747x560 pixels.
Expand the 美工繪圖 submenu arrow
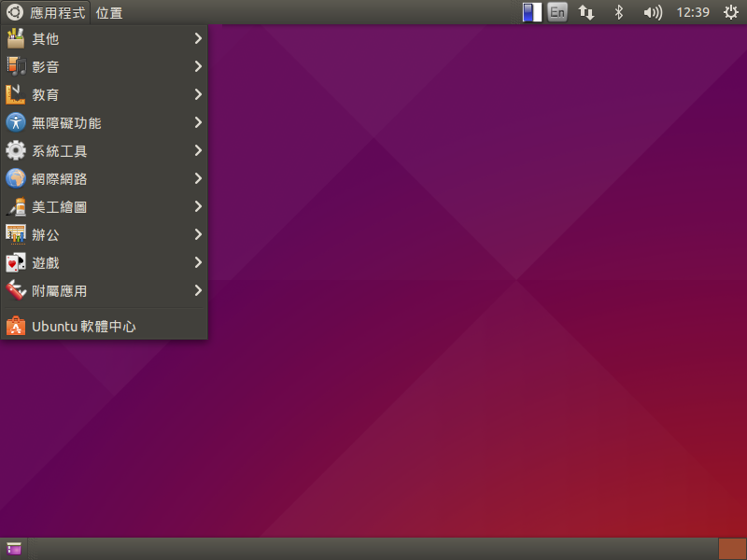pyautogui.click(x=198, y=207)
